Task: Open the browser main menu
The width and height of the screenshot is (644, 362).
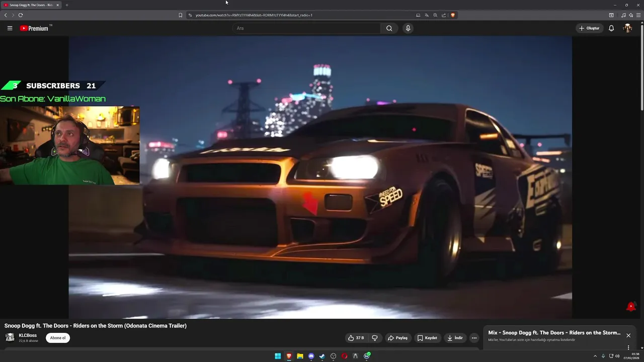Action: coord(639,15)
